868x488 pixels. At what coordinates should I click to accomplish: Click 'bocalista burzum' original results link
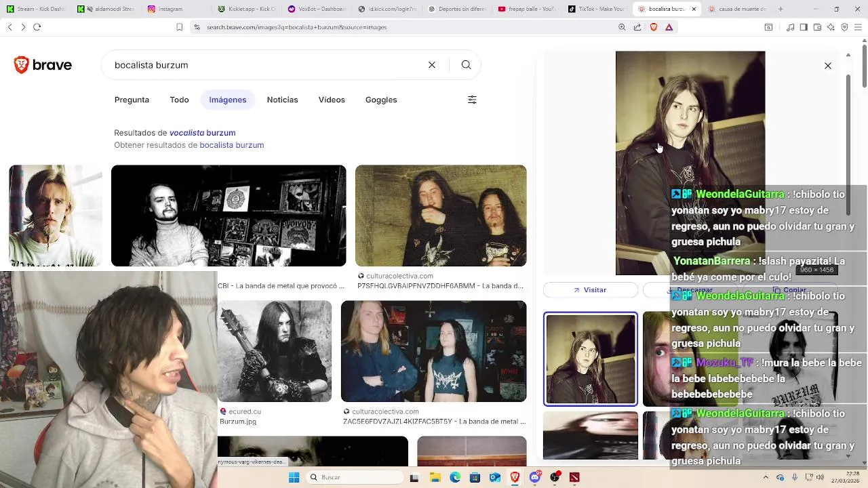click(x=231, y=145)
